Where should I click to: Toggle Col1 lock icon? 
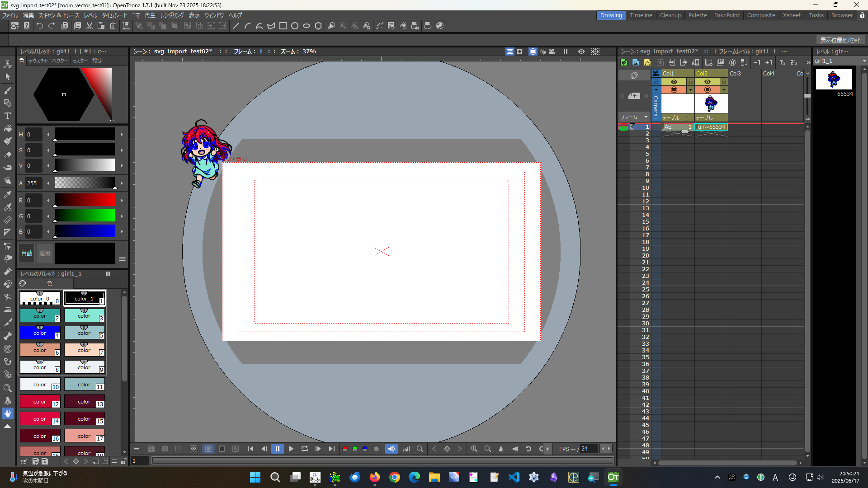[x=690, y=82]
